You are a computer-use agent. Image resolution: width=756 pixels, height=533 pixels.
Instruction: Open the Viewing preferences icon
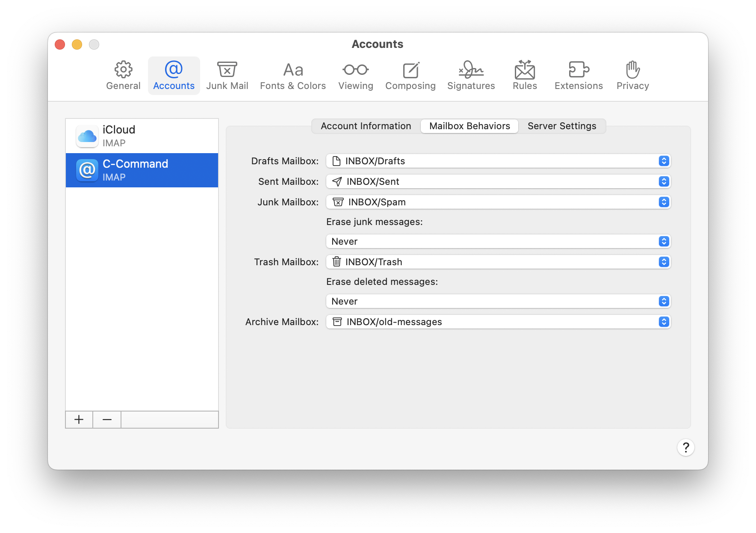(355, 75)
